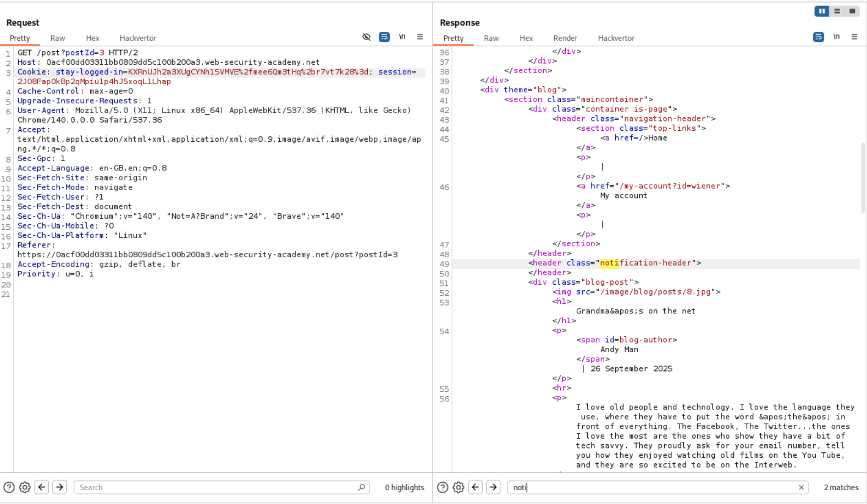Click the Response pane vertical scrollbar
The width and height of the screenshot is (867, 504).
point(863,177)
